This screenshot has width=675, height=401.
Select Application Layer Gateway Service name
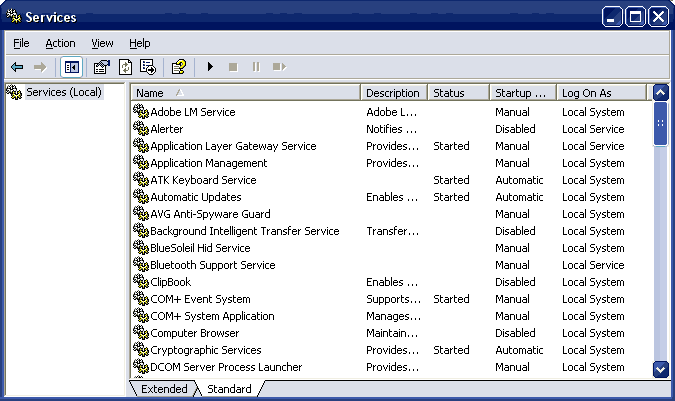(x=233, y=146)
